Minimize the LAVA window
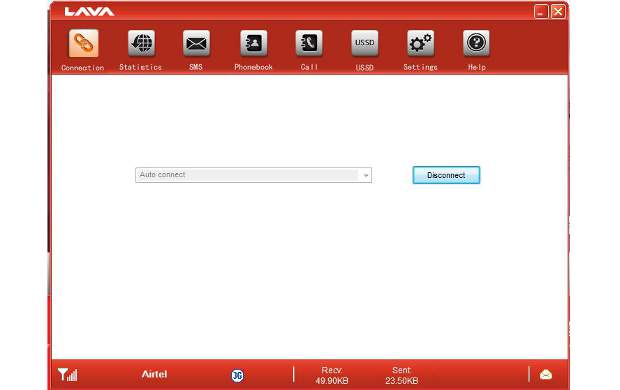 pyautogui.click(x=541, y=11)
